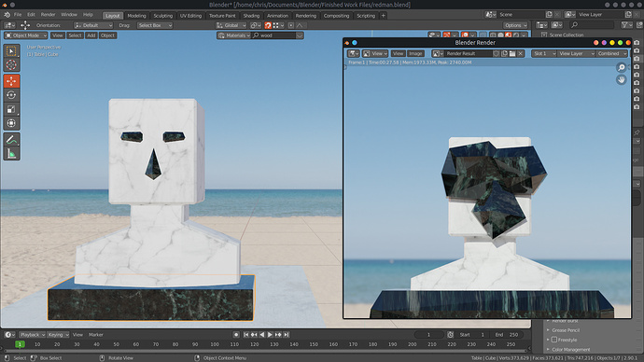Image resolution: width=644 pixels, height=362 pixels.
Task: Select the Select Box tool in left toolbar
Action: click(x=11, y=51)
